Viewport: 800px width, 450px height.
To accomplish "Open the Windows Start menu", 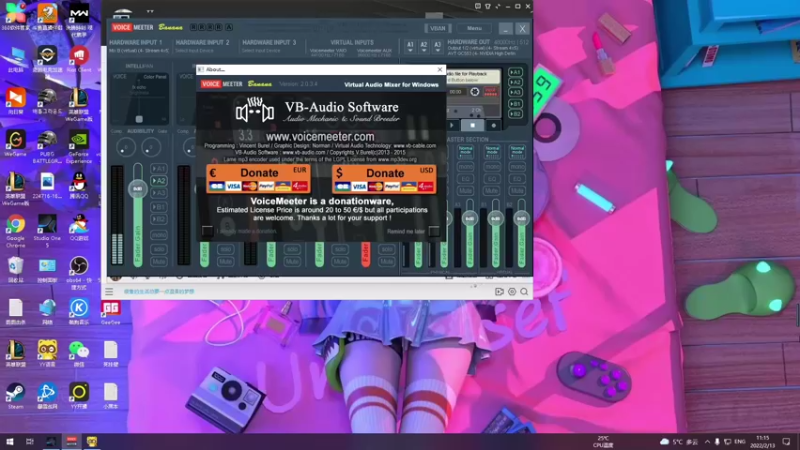I will pyautogui.click(x=10, y=441).
